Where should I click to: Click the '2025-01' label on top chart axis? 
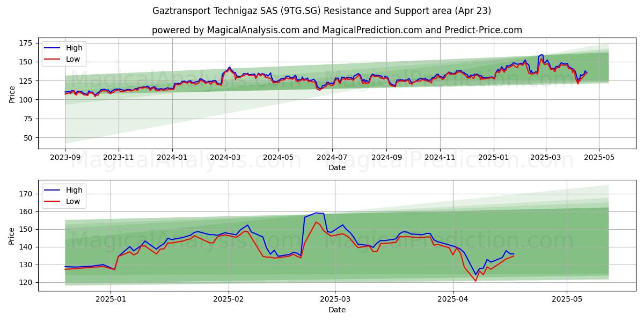click(x=493, y=158)
